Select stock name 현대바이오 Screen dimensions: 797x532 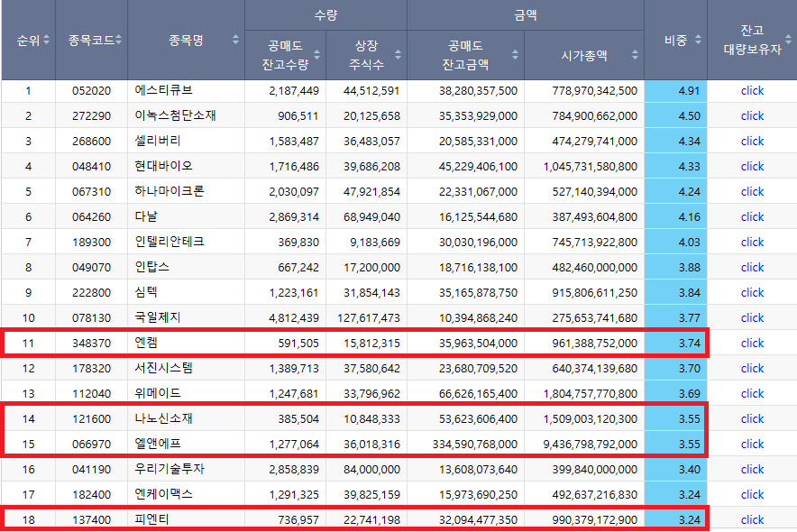click(x=164, y=166)
